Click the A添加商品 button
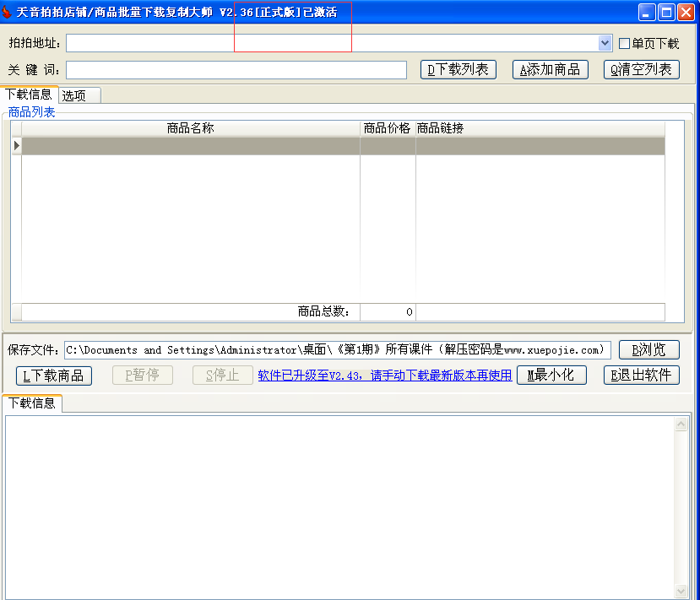Viewport: 700px width, 600px height. coord(550,70)
